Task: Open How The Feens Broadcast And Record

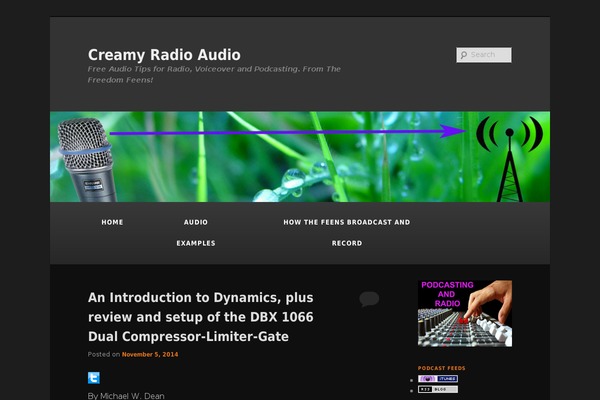Action: point(347,232)
